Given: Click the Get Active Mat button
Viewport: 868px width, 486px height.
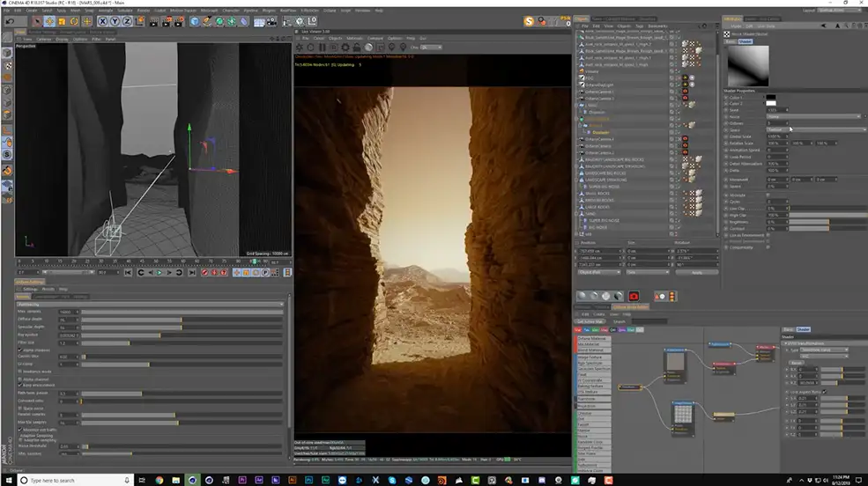Looking at the screenshot, I should (x=590, y=321).
